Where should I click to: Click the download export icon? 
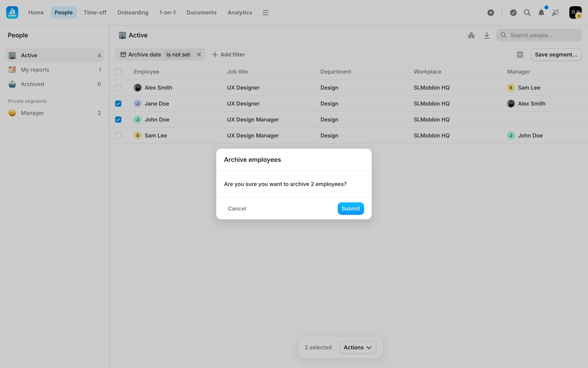[487, 35]
